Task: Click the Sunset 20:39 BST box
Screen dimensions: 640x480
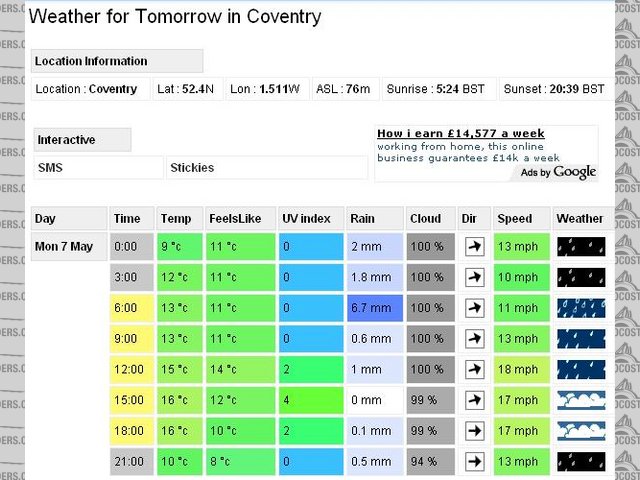Action: point(553,89)
